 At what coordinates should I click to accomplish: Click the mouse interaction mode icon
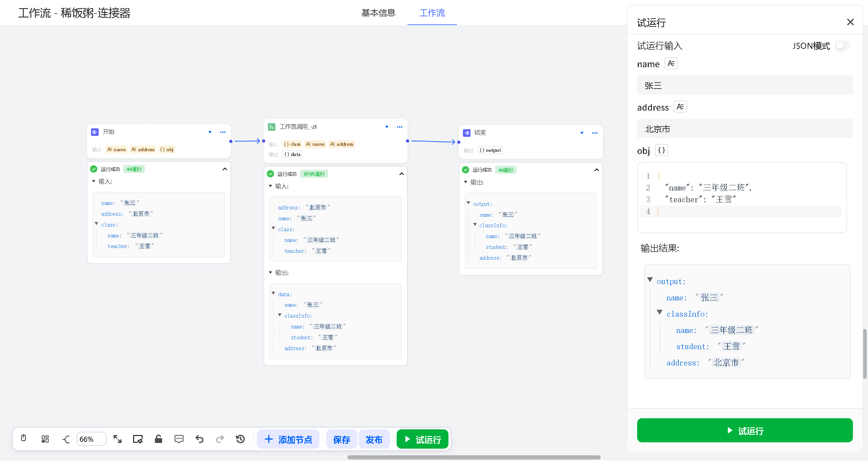(23, 438)
